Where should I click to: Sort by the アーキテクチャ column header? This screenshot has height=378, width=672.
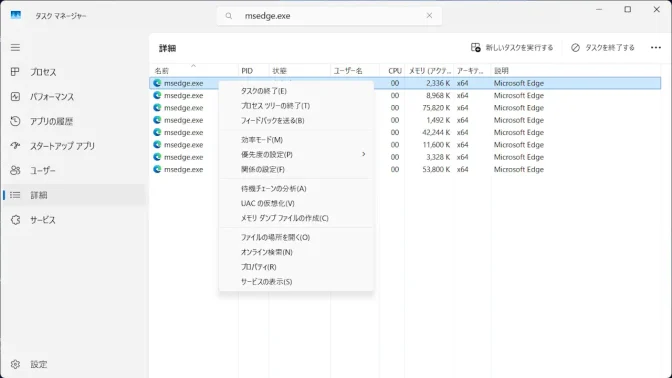pos(472,71)
